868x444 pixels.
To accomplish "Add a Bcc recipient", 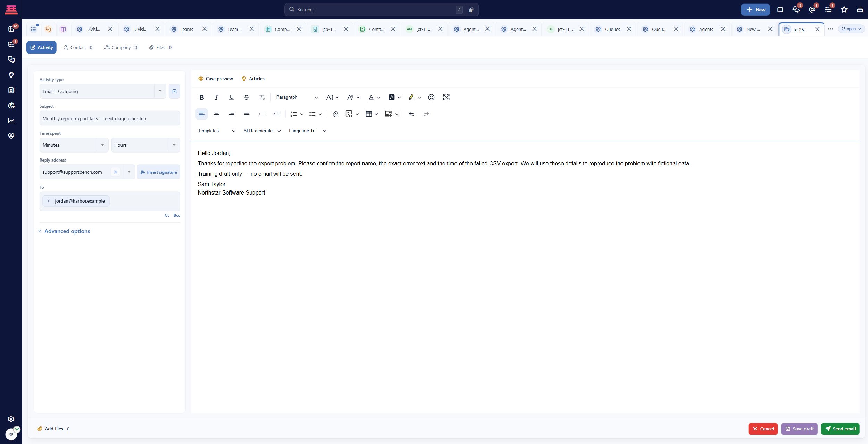I will [x=177, y=215].
